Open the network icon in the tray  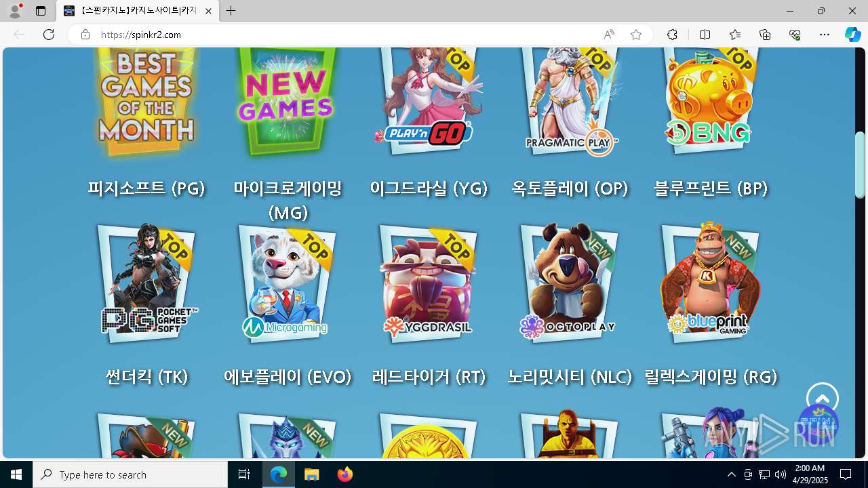pyautogui.click(x=764, y=474)
